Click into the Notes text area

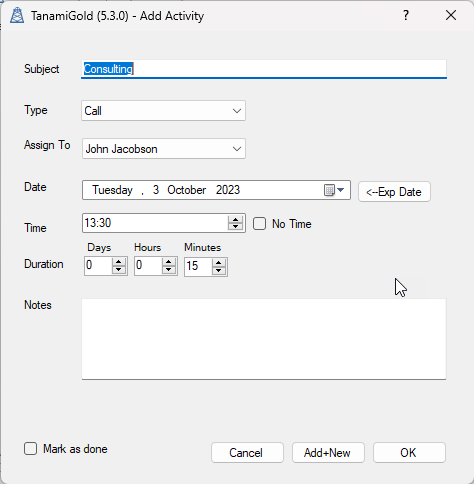point(264,339)
